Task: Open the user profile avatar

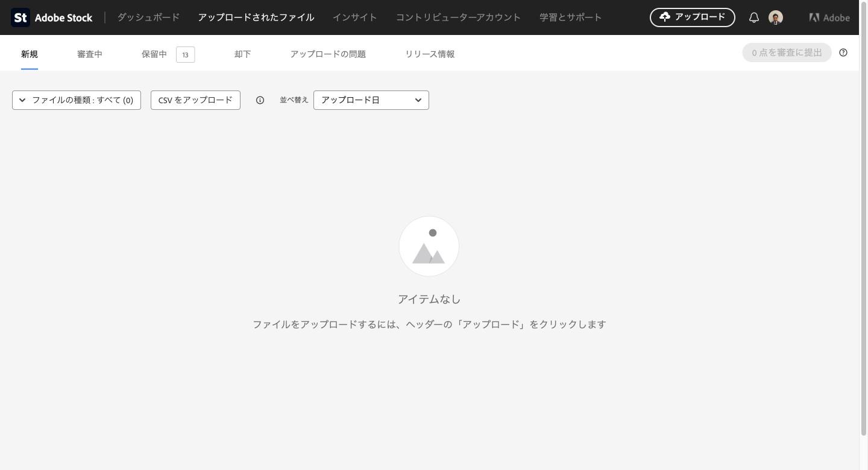Action: pos(776,17)
